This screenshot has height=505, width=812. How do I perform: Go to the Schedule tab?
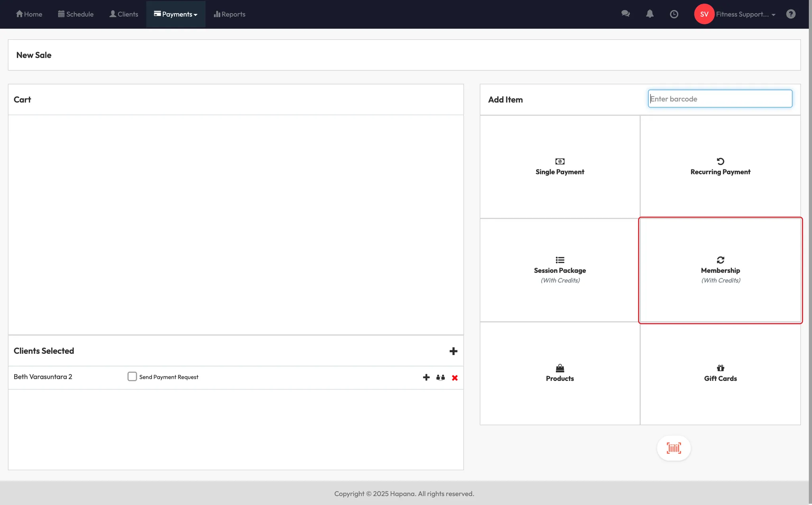pos(76,14)
